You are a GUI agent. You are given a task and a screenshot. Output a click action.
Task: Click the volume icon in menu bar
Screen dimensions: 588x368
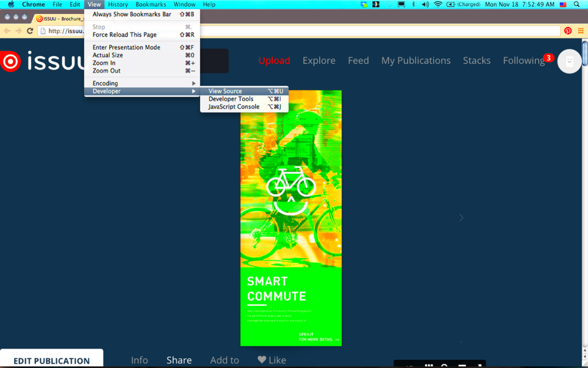pyautogui.click(x=425, y=4)
